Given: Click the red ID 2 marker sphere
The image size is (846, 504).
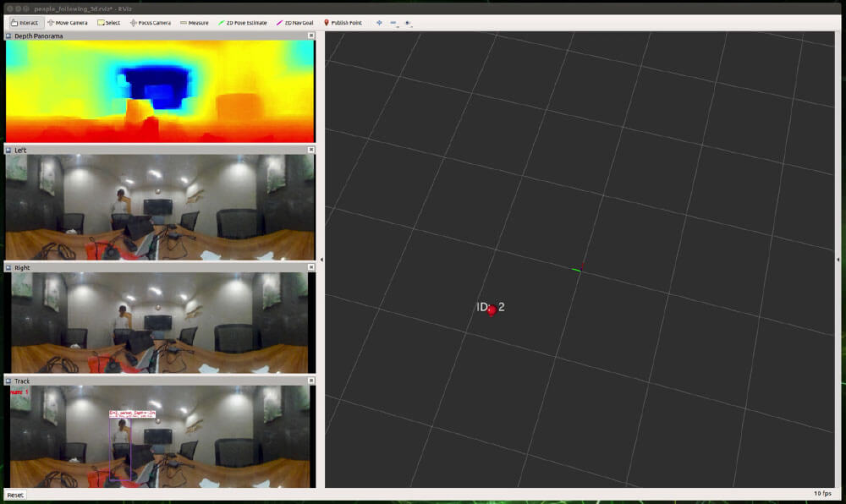Looking at the screenshot, I should coord(492,310).
